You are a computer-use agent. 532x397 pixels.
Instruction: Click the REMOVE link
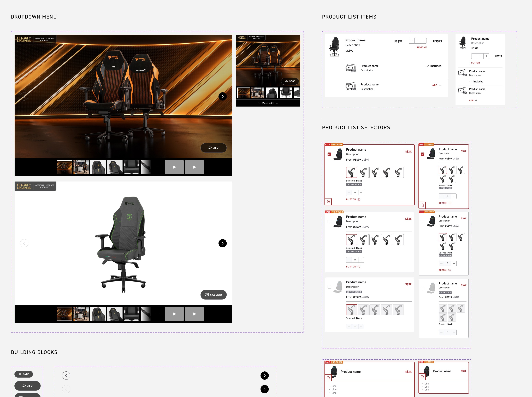point(422,48)
